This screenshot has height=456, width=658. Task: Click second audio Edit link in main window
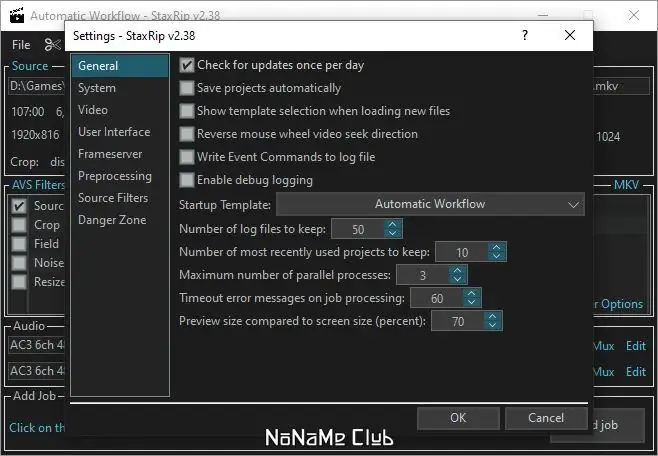[x=636, y=372]
